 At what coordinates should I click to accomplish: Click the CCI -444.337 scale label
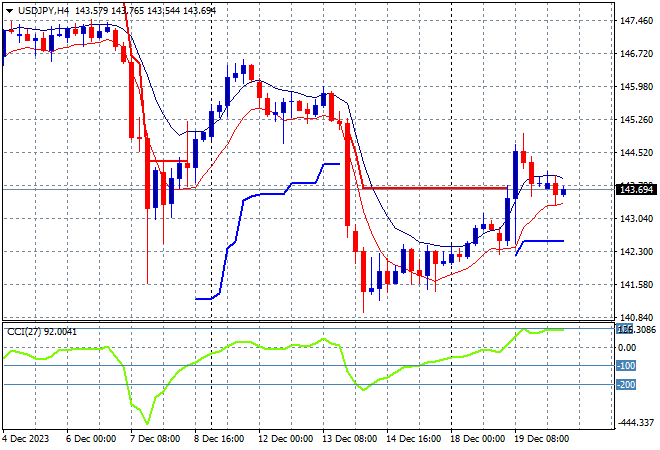pyautogui.click(x=636, y=422)
